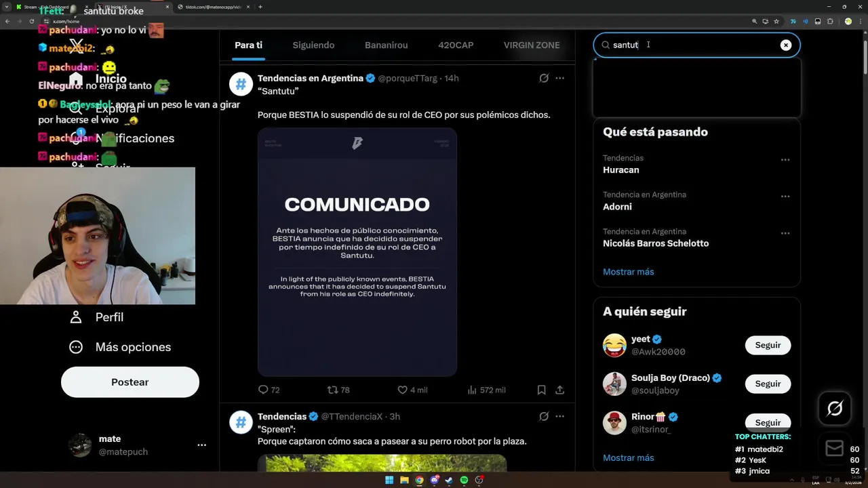Open the Tendencias en Argentina profile avatar
The image size is (868, 488).
pos(241,84)
